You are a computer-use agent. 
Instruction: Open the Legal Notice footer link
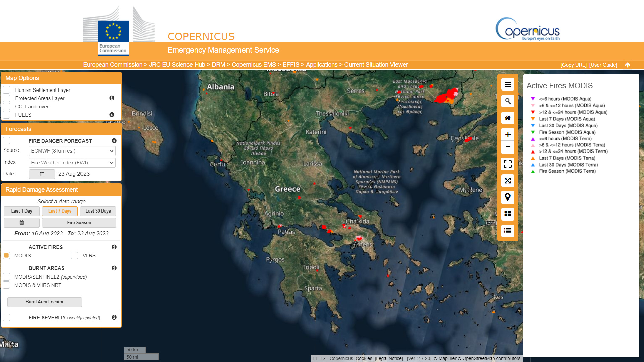[x=389, y=358]
